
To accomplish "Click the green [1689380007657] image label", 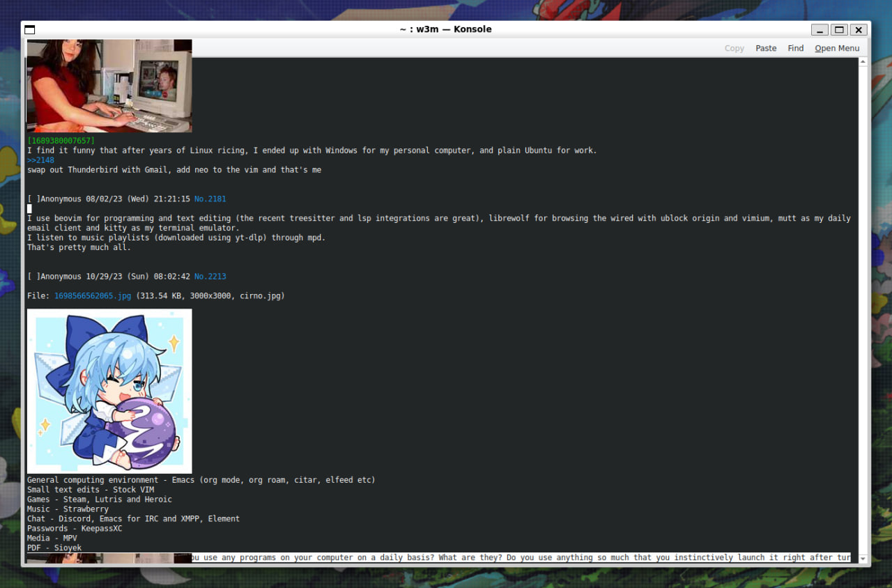I will click(61, 141).
